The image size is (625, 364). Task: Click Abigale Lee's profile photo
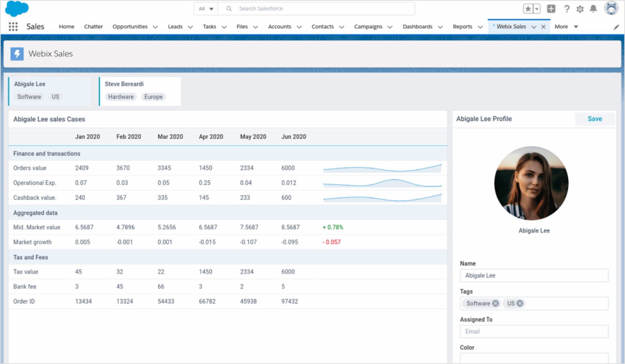[531, 183]
